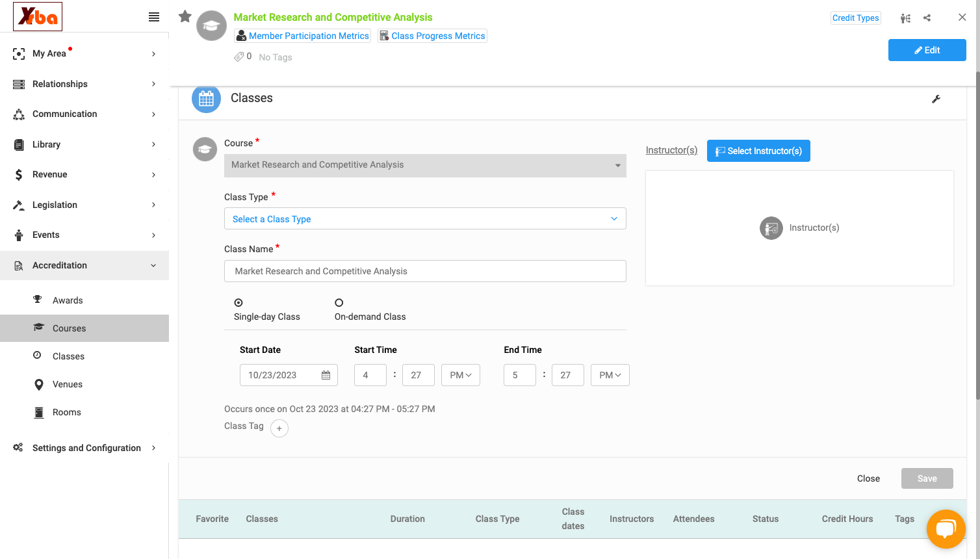Click the wrench settings icon
The image size is (980, 559).
[936, 99]
